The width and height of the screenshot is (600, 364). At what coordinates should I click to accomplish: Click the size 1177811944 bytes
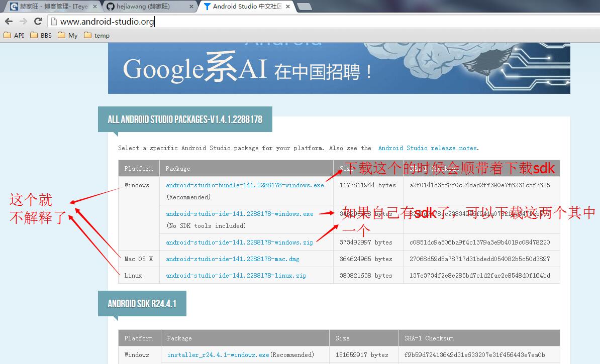click(368, 185)
